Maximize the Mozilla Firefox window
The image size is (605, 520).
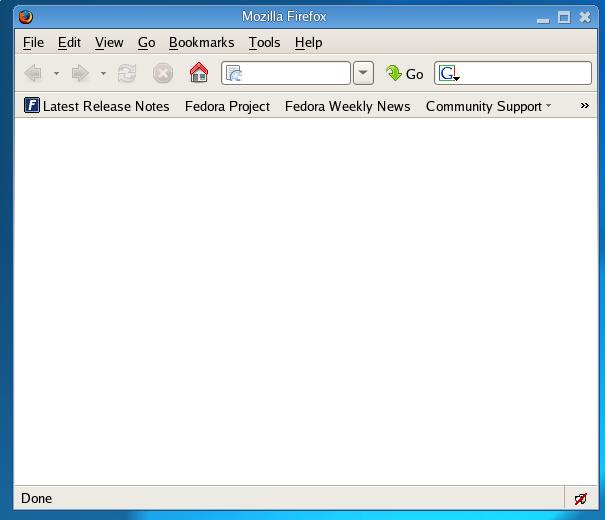[x=564, y=17]
